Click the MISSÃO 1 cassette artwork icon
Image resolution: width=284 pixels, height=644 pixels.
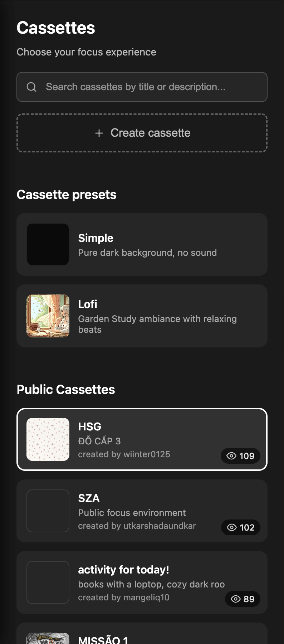(x=48, y=639)
